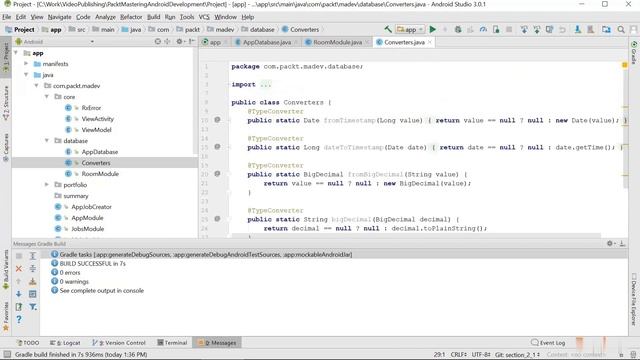Click the CRLF line separator entry

(459, 354)
